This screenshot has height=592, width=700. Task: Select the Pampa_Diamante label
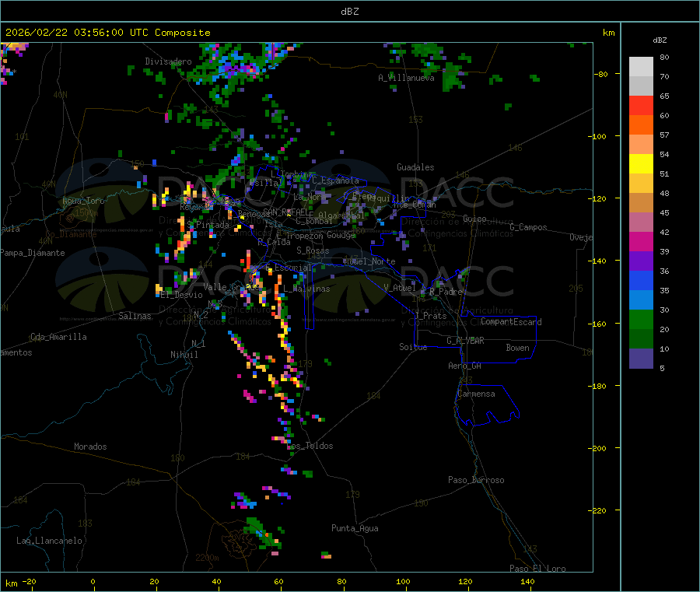point(33,253)
